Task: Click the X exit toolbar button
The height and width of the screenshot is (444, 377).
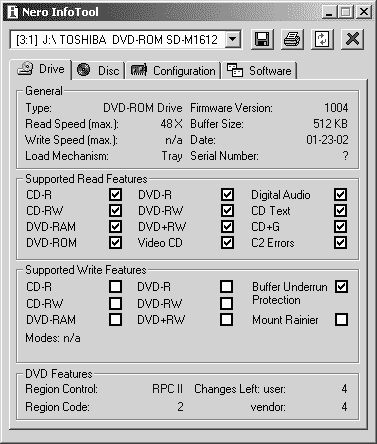Action: [x=352, y=39]
